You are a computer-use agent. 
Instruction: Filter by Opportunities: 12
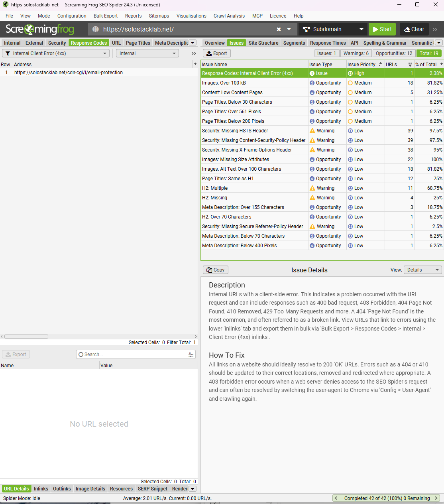click(x=394, y=53)
